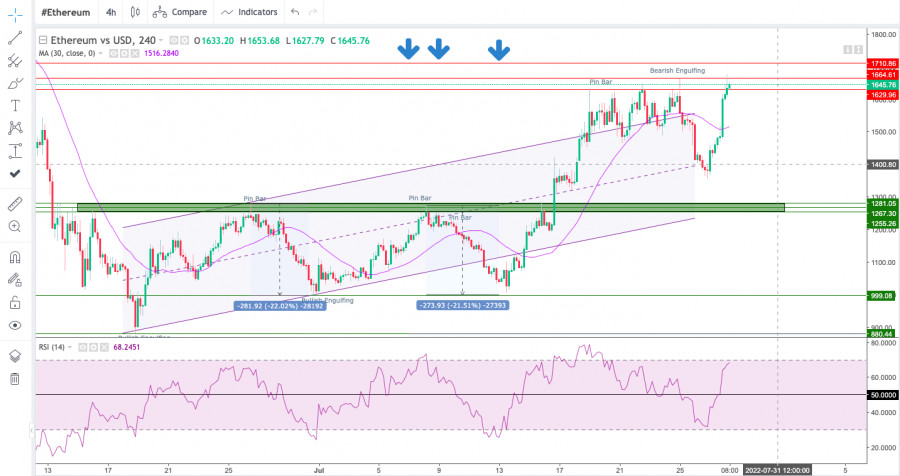Screen dimensions: 900x476
Task: Select the Bearish Engulfing annotation text
Action: point(677,71)
